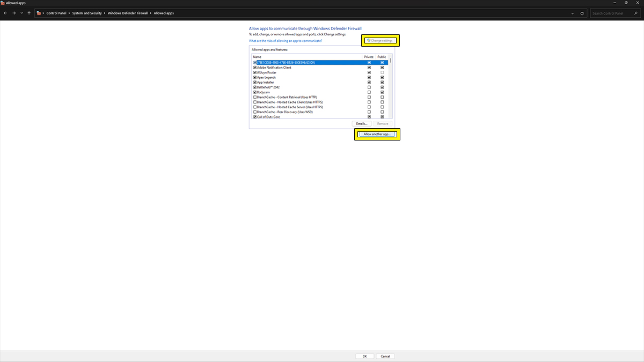Expand chevron after System and Security breadcrumb

click(x=104, y=13)
